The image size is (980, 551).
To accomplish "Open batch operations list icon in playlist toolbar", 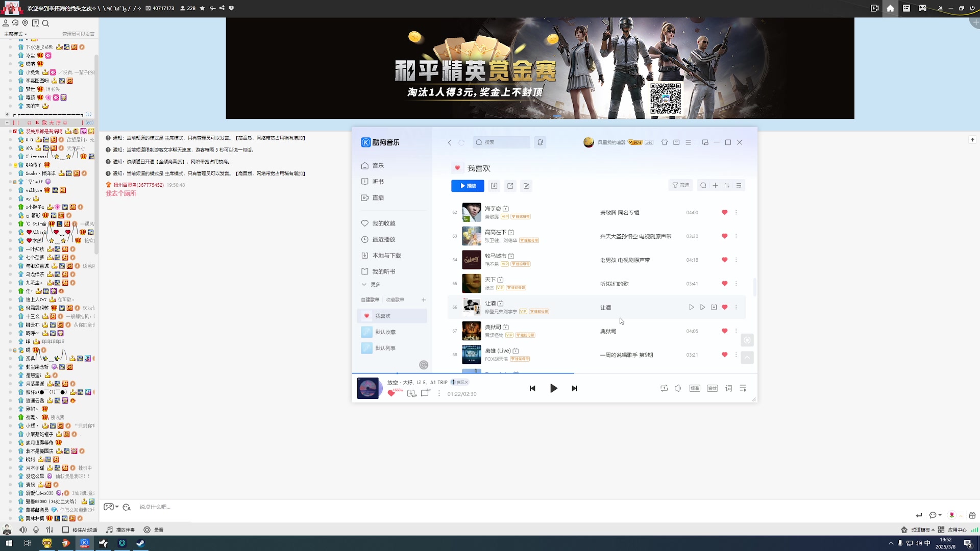I will pyautogui.click(x=739, y=185).
